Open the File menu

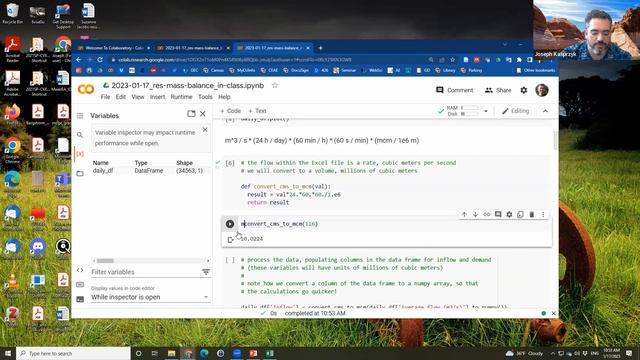(105, 97)
